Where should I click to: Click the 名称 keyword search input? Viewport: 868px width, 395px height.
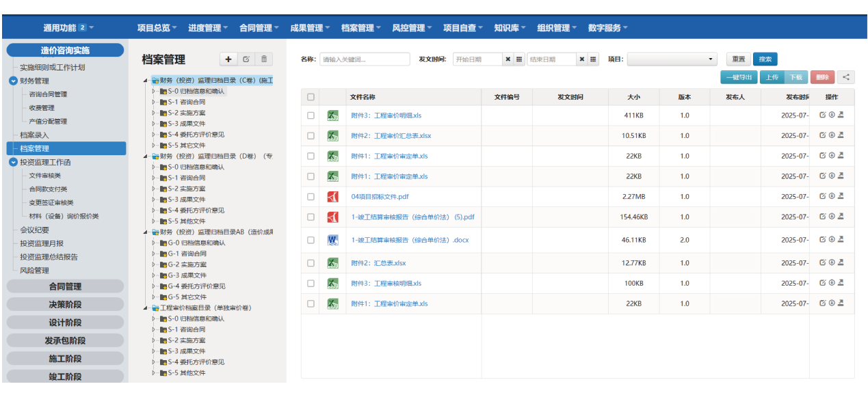pyautogui.click(x=365, y=59)
